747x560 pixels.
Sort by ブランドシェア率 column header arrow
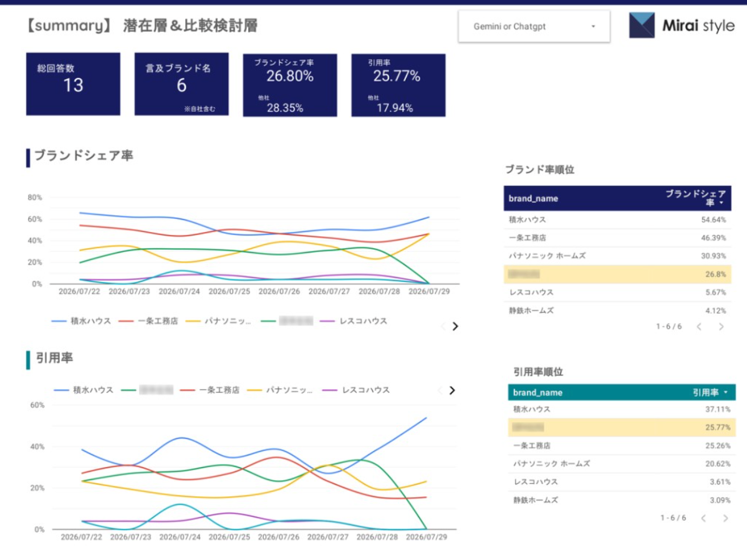point(722,203)
